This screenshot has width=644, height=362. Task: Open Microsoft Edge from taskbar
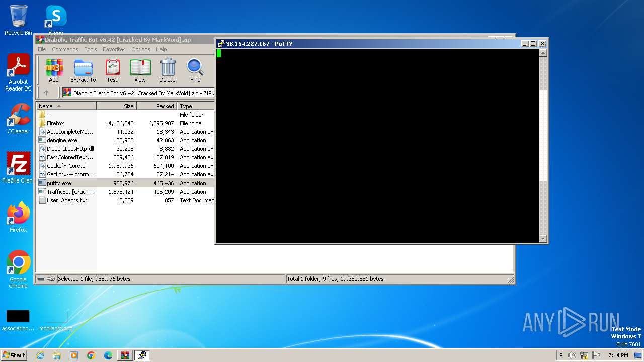108,355
